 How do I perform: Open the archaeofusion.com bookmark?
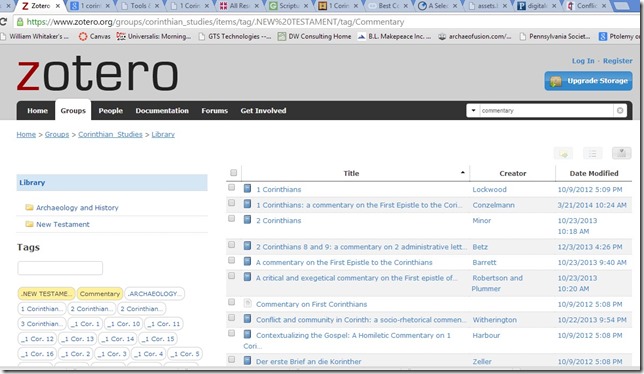[475, 37]
